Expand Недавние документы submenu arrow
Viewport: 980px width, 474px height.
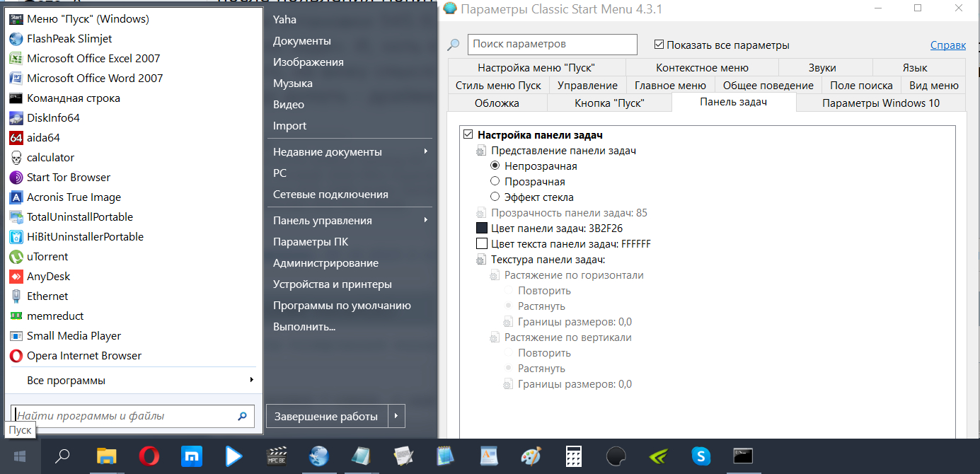[425, 151]
